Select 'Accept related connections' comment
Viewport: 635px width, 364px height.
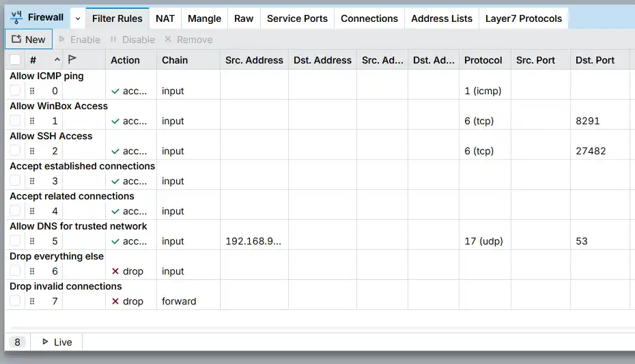pos(72,196)
